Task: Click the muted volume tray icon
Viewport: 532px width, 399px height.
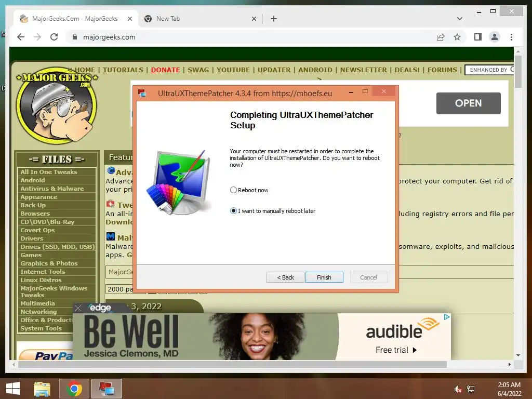Action: (x=458, y=389)
